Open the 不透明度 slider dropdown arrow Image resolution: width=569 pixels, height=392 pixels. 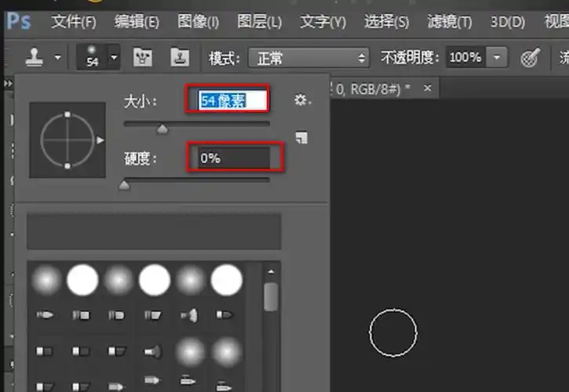[497, 57]
